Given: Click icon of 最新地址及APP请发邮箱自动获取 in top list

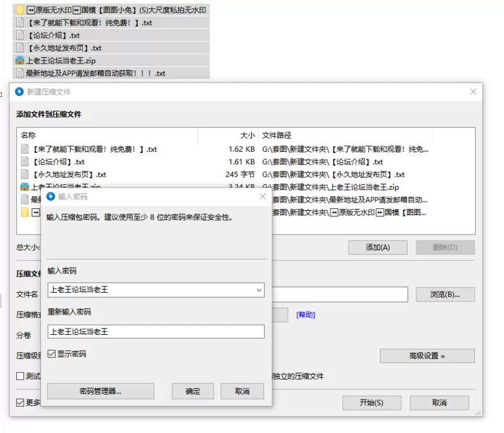Looking at the screenshot, I should point(20,73).
